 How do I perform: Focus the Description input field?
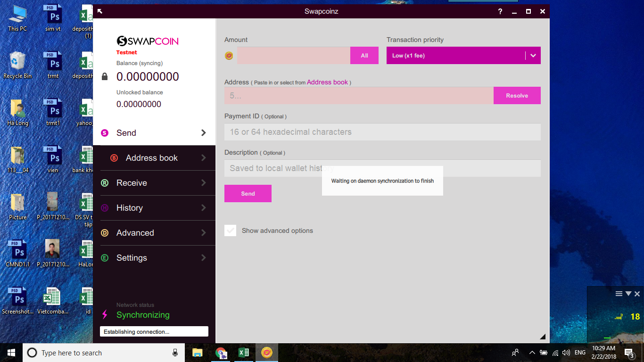pyautogui.click(x=382, y=168)
